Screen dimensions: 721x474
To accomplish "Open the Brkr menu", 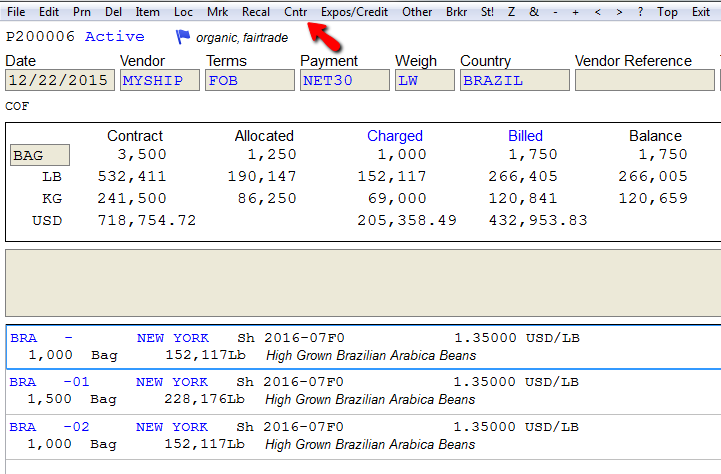I will (456, 11).
